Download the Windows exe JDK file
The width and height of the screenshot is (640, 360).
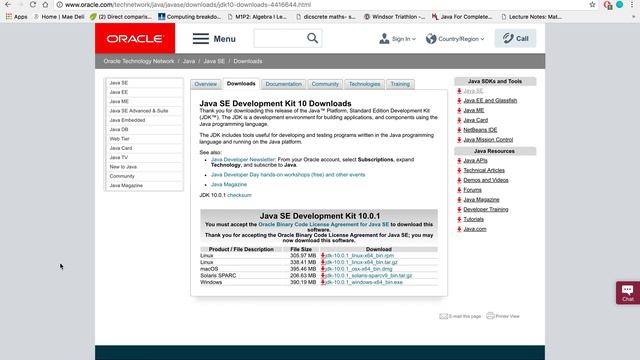pos(364,282)
